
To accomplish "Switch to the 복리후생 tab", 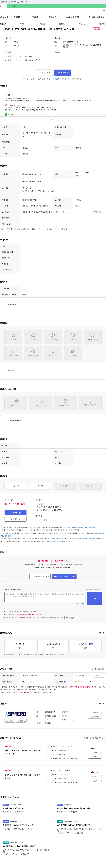I will [62, 24].
